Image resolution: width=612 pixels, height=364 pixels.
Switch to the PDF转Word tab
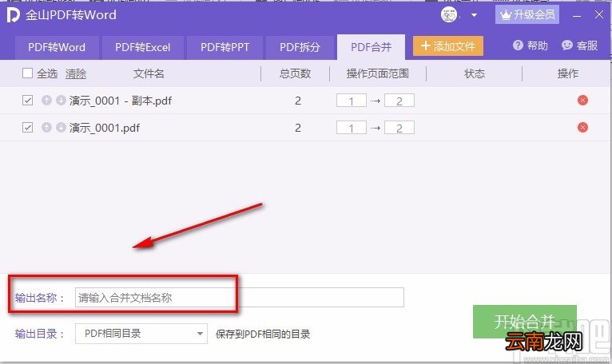point(57,47)
